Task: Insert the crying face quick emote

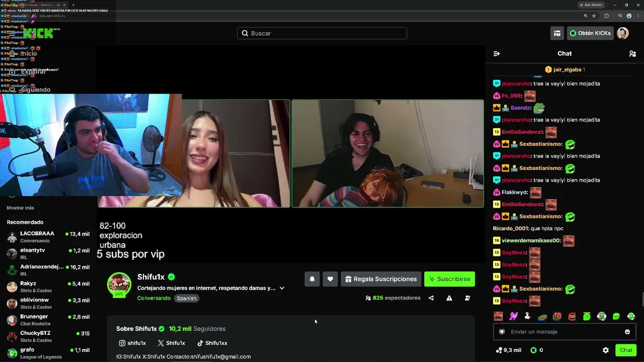Action: pyautogui.click(x=498, y=316)
